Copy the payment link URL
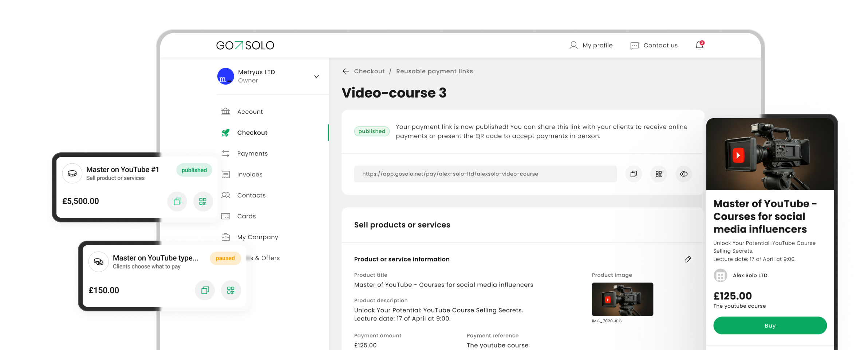The height and width of the screenshot is (350, 868). (x=634, y=174)
